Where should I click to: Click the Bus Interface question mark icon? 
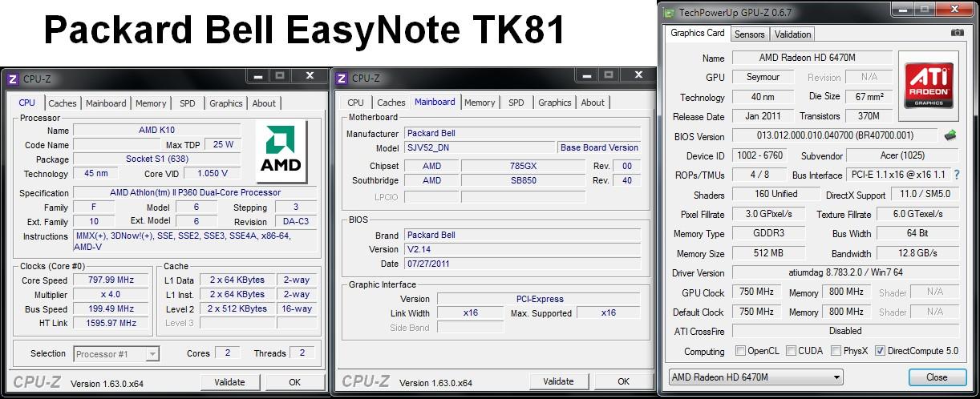click(x=956, y=175)
